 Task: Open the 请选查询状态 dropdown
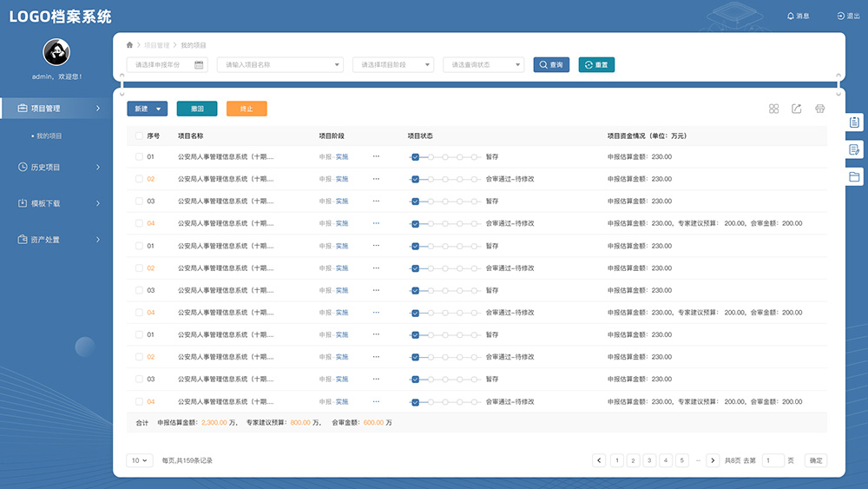coord(483,65)
